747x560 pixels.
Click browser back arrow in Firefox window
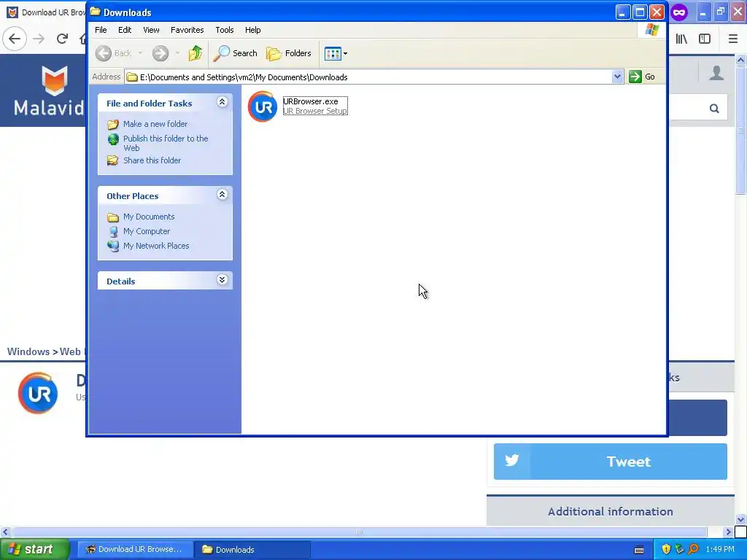[15, 39]
